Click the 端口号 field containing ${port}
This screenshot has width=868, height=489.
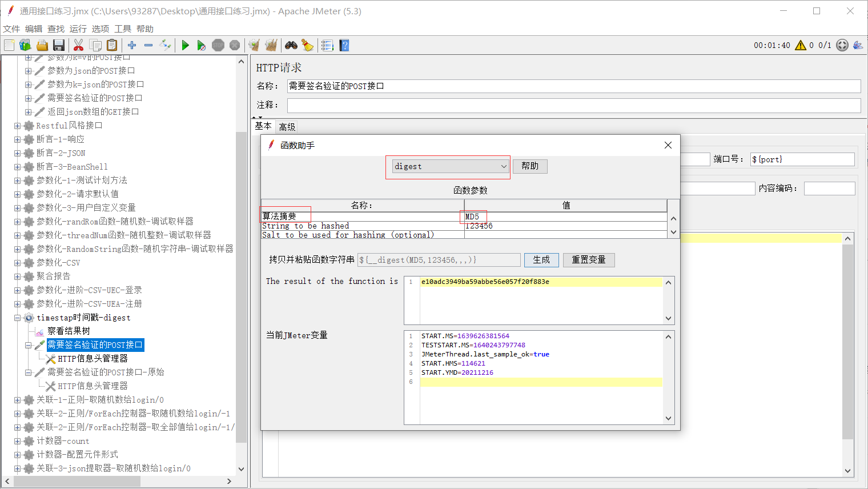pyautogui.click(x=802, y=159)
